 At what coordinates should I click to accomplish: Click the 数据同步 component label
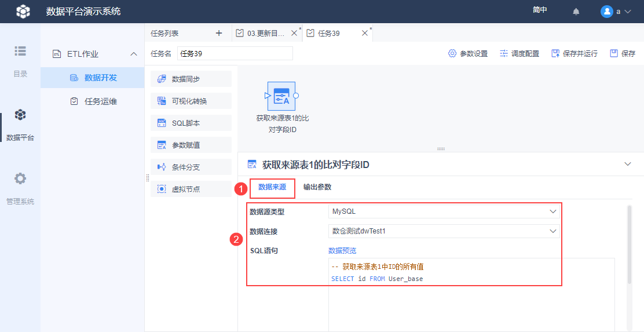click(x=186, y=79)
